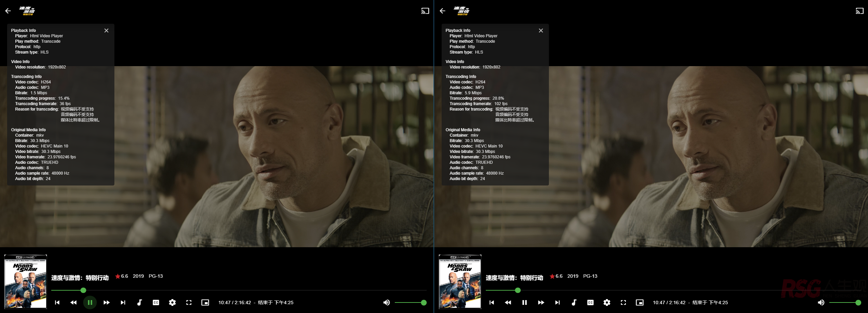This screenshot has width=868, height=313.
Task: Rewind the right player video
Action: (508, 302)
